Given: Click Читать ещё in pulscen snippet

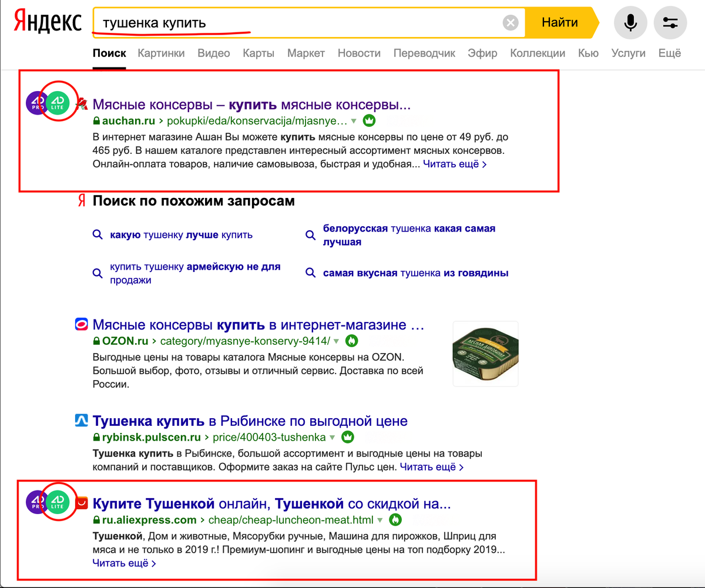Looking at the screenshot, I should tap(432, 468).
